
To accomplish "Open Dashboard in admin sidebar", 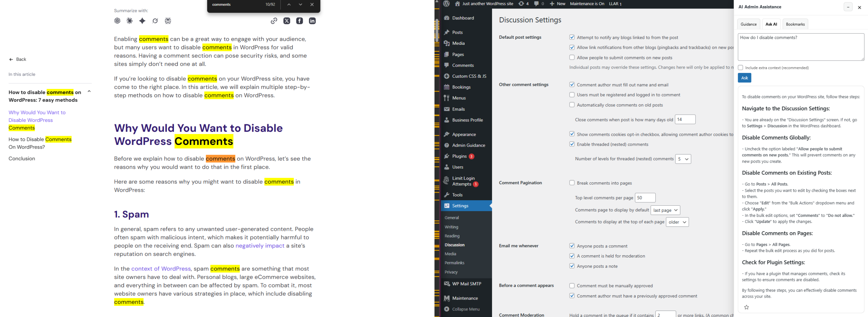I will click(x=466, y=18).
